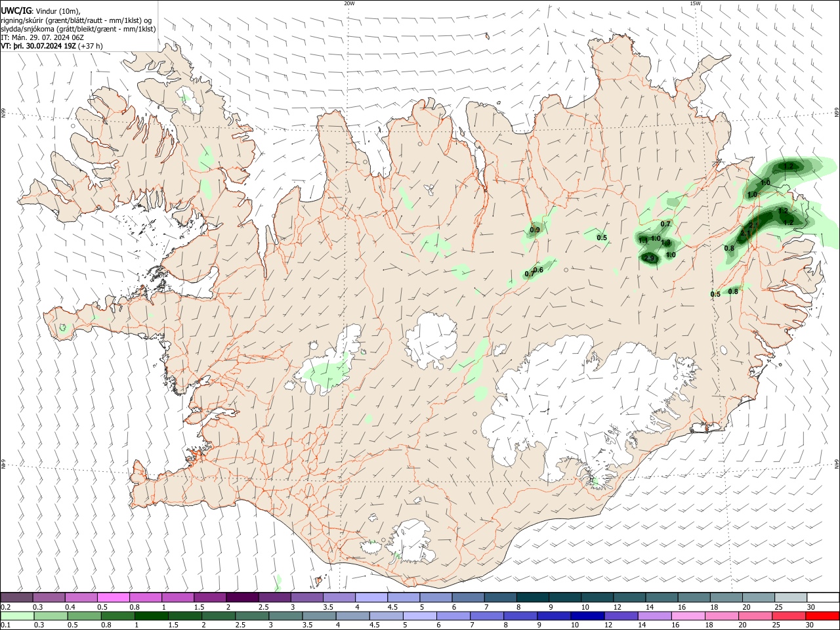This screenshot has width=840, height=630.
Task: Click the '1.3' precipitation value on map
Action: click(x=666, y=243)
